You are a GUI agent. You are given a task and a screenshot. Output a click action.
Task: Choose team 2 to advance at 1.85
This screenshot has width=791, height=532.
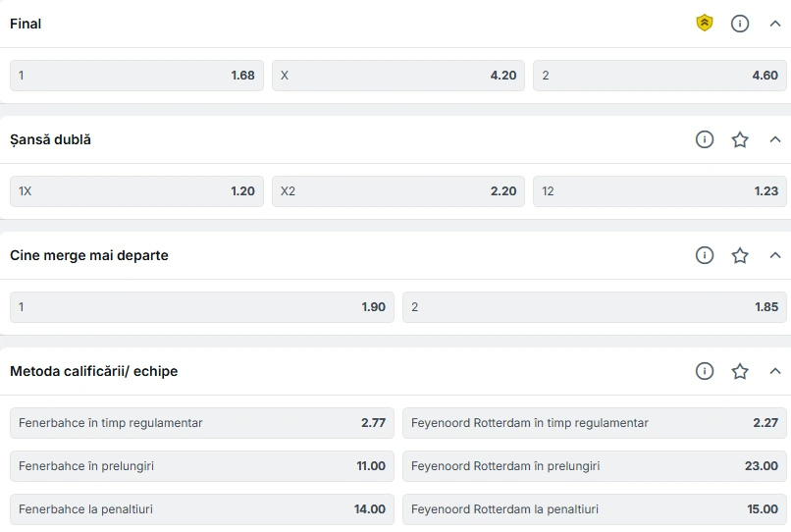[x=595, y=307]
